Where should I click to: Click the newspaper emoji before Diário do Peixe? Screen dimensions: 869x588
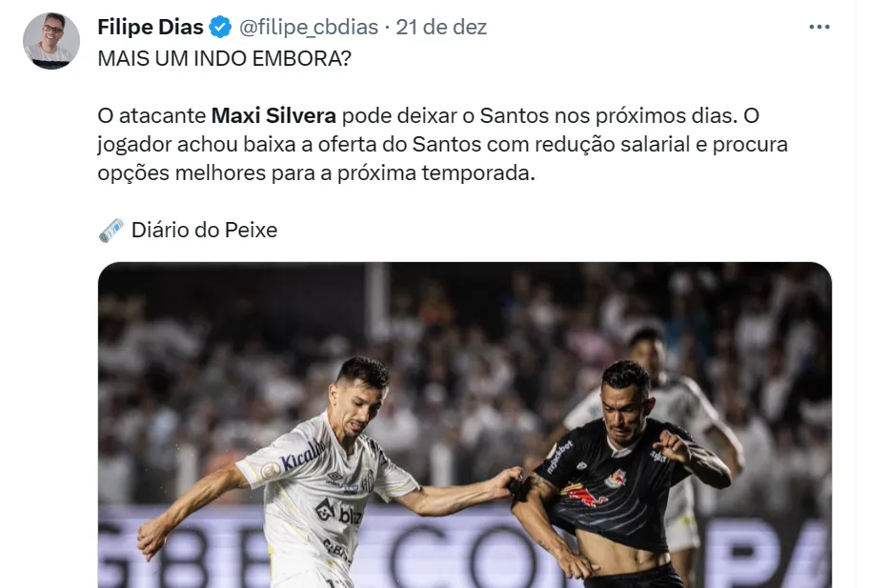(x=111, y=230)
